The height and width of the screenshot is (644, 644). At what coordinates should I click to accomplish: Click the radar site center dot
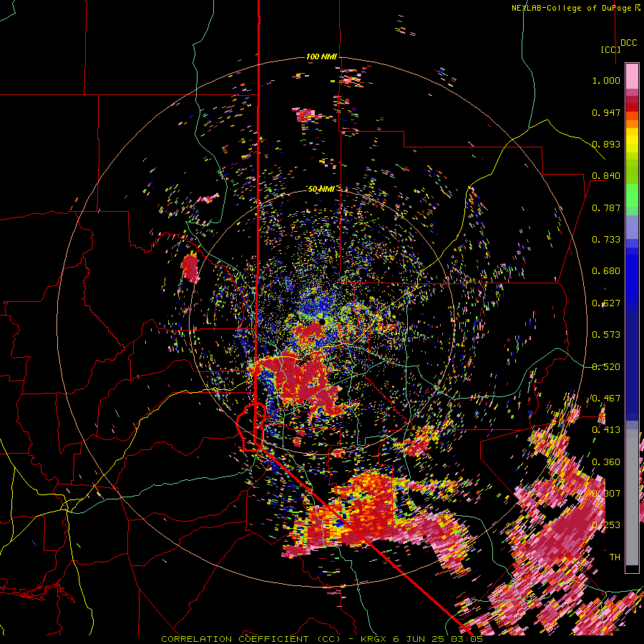[x=323, y=321]
